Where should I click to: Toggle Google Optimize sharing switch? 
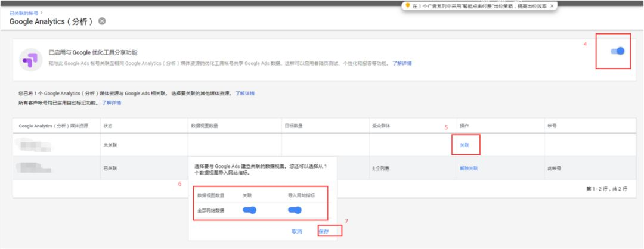coord(618,51)
